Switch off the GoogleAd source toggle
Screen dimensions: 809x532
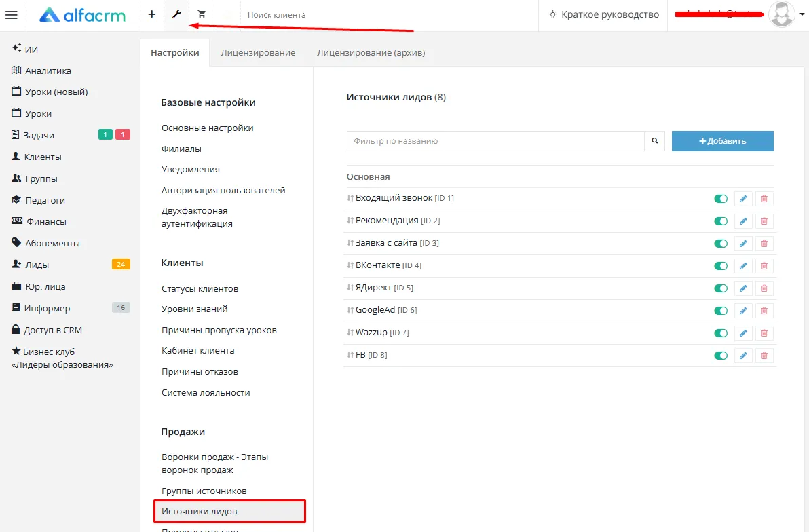[721, 311]
